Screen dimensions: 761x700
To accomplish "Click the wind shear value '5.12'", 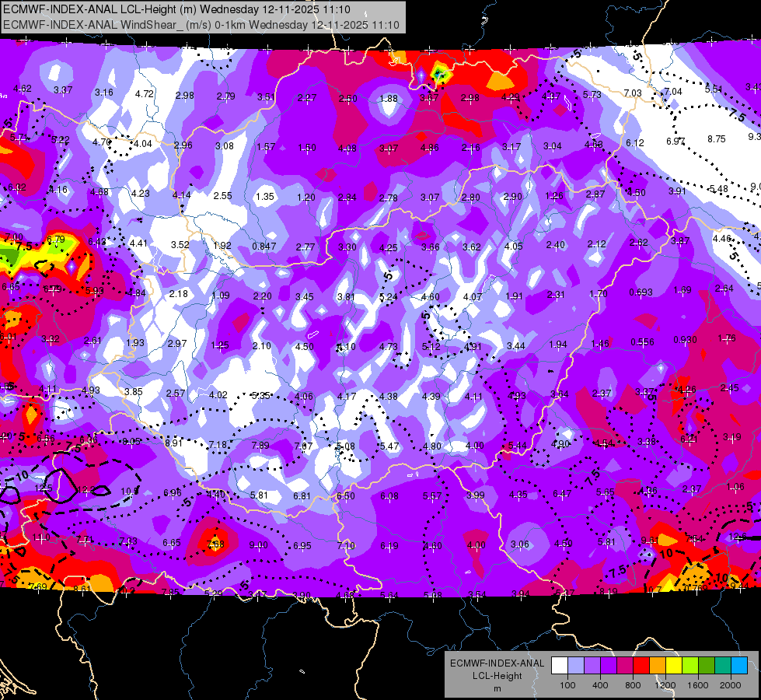I will [431, 346].
